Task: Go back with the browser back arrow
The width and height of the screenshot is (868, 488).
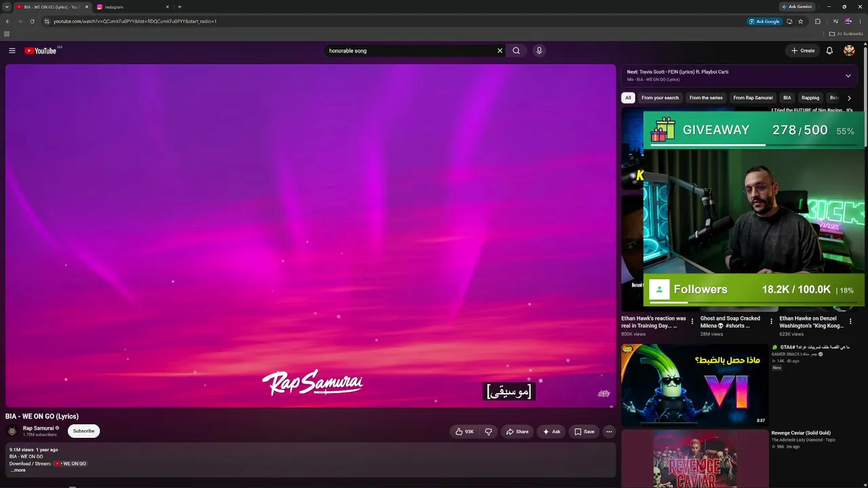Action: [x=7, y=21]
